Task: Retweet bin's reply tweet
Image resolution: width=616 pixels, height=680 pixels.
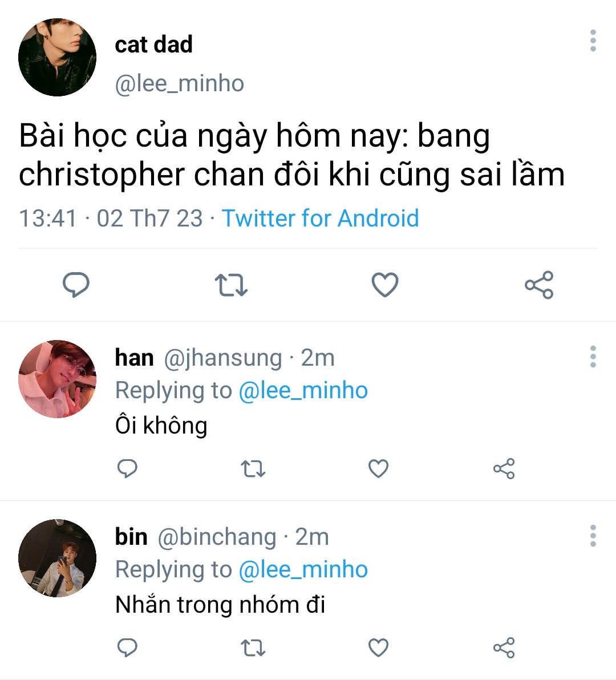Action: click(253, 648)
